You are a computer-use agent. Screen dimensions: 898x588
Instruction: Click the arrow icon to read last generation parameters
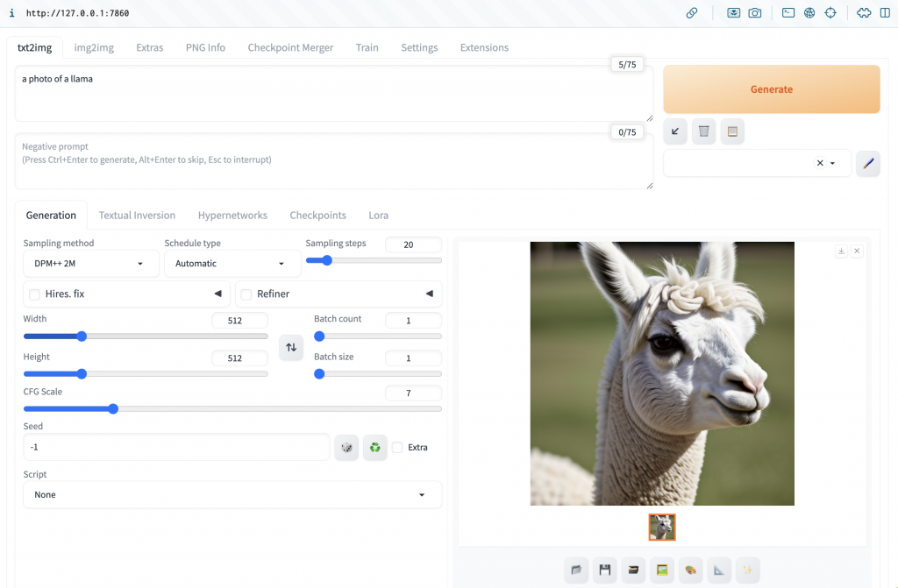(x=675, y=131)
